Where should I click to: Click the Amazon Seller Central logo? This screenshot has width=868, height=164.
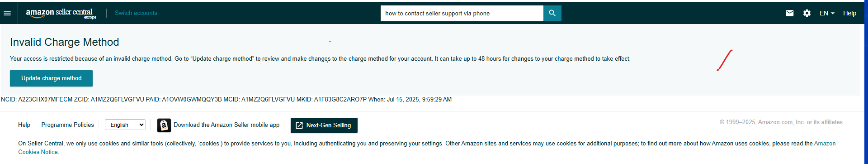coord(61,14)
